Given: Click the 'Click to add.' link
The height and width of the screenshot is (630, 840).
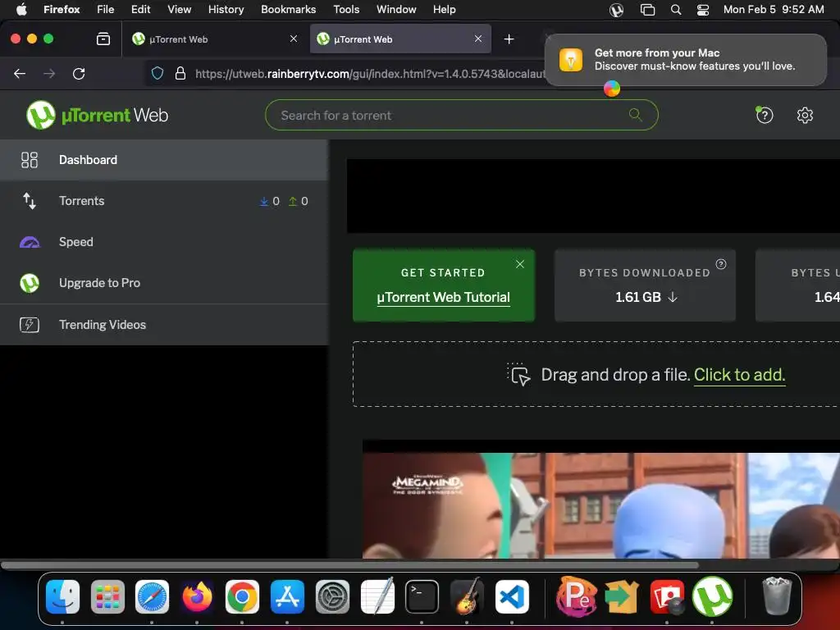Looking at the screenshot, I should pyautogui.click(x=739, y=374).
